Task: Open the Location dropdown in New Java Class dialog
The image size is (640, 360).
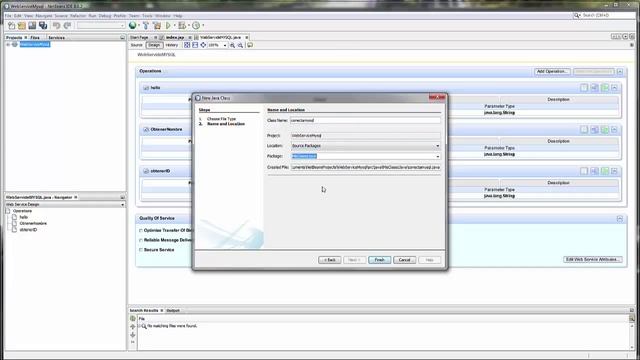Action: (x=438, y=146)
